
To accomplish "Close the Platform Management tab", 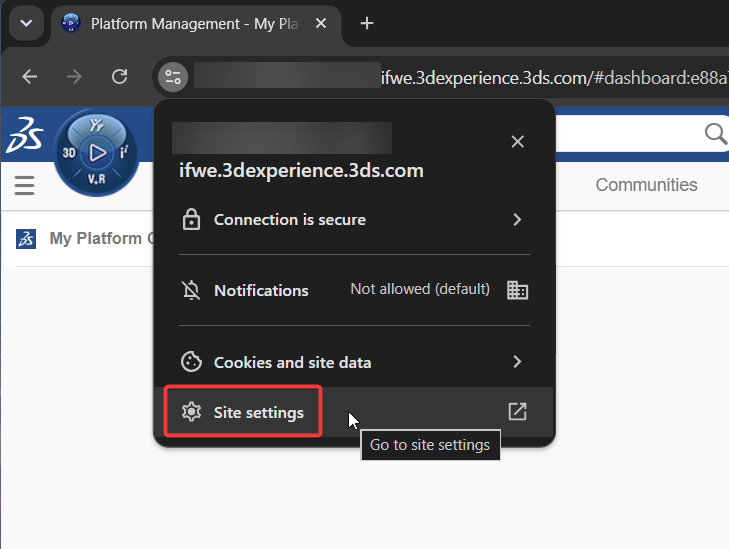I will 321,23.
